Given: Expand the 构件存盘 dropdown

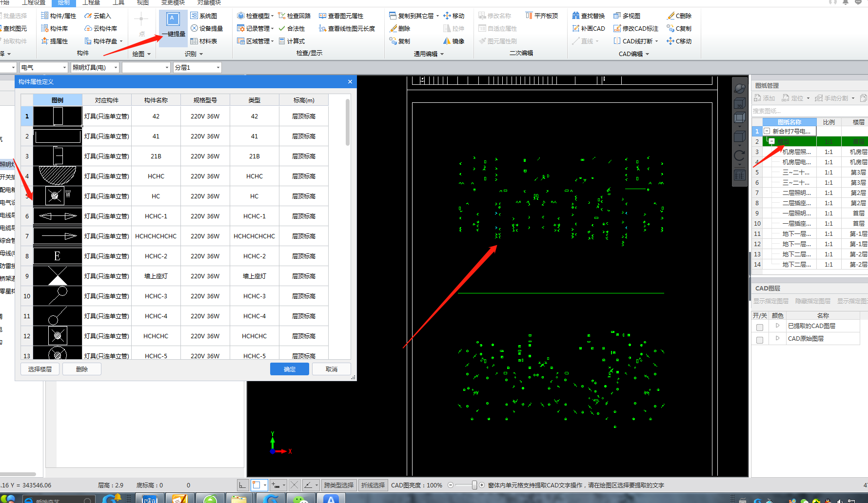Looking at the screenshot, I should click(121, 41).
